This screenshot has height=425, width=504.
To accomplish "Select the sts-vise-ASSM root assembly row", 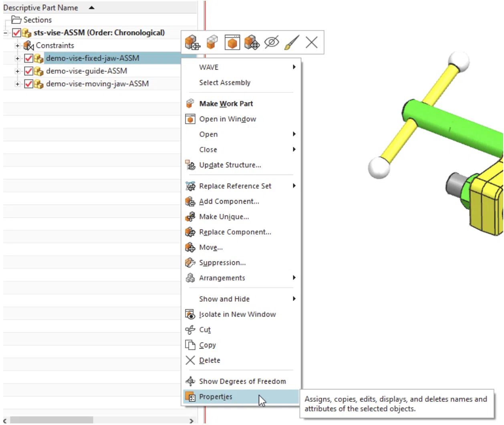I will [99, 33].
